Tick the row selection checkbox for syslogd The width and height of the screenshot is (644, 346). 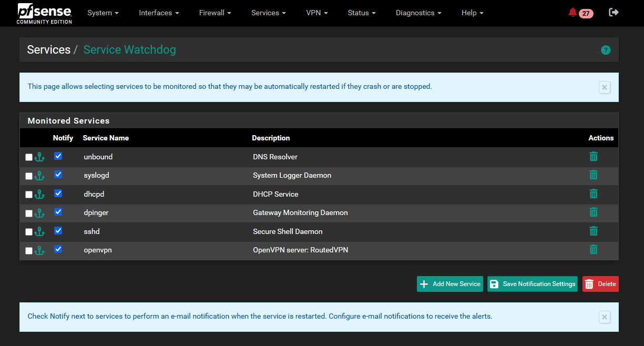(29, 176)
